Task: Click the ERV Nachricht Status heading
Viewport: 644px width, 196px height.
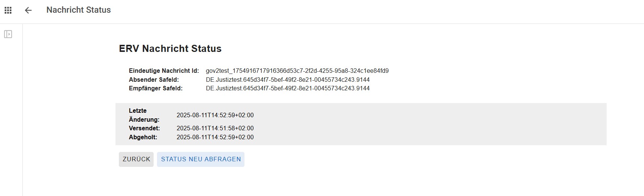Action: (x=170, y=49)
